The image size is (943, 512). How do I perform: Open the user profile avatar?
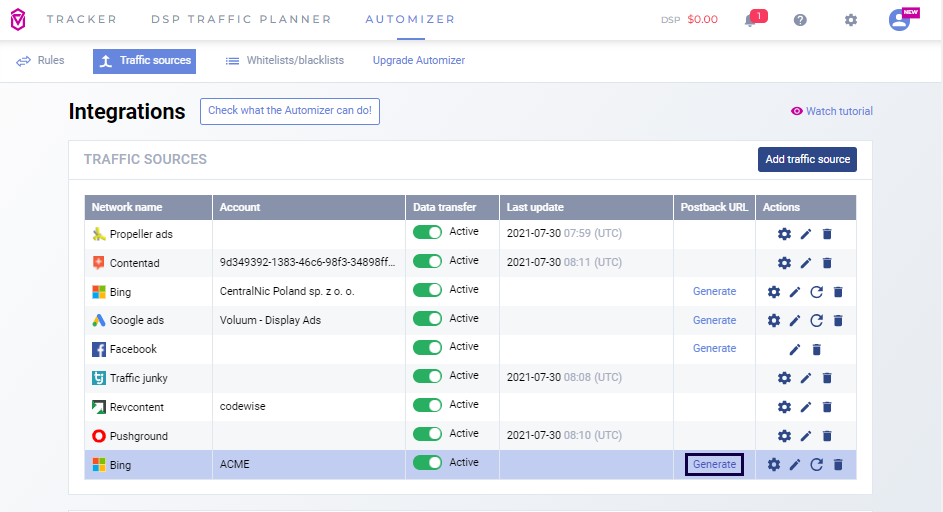(899, 20)
